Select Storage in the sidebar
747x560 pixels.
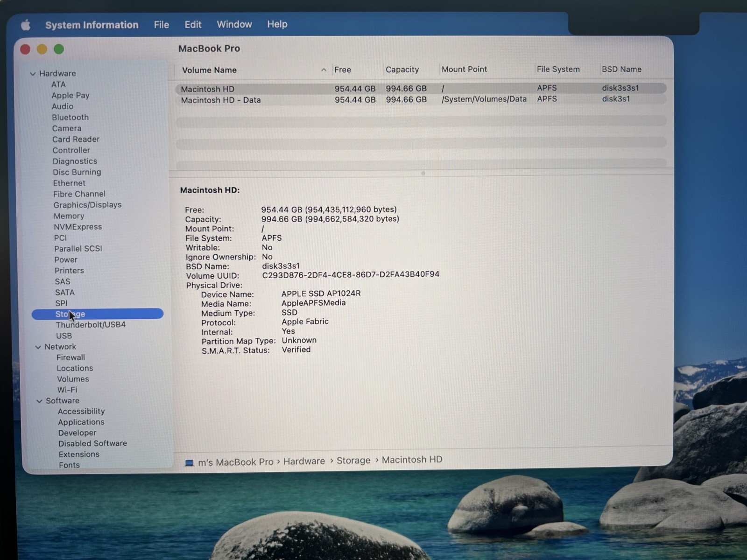(97, 314)
